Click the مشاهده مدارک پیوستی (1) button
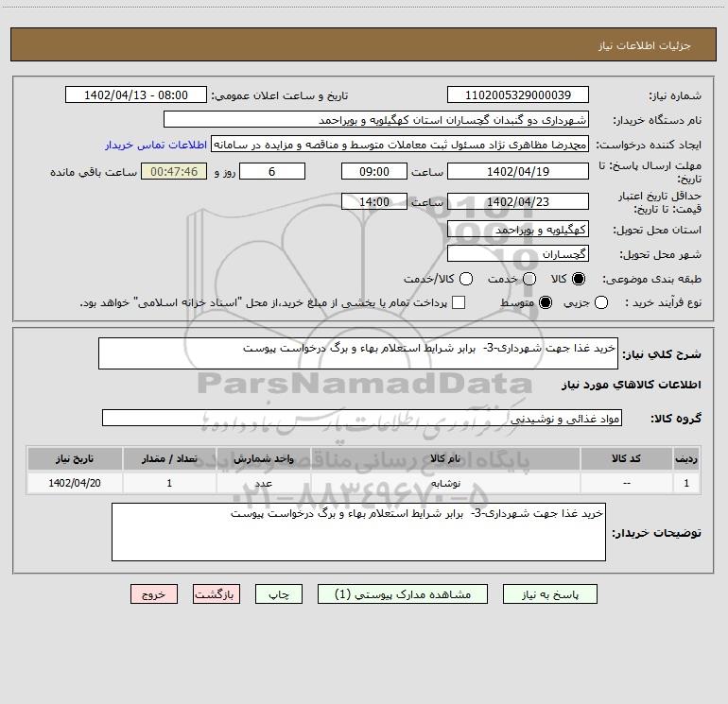728x704 pixels. point(403,594)
